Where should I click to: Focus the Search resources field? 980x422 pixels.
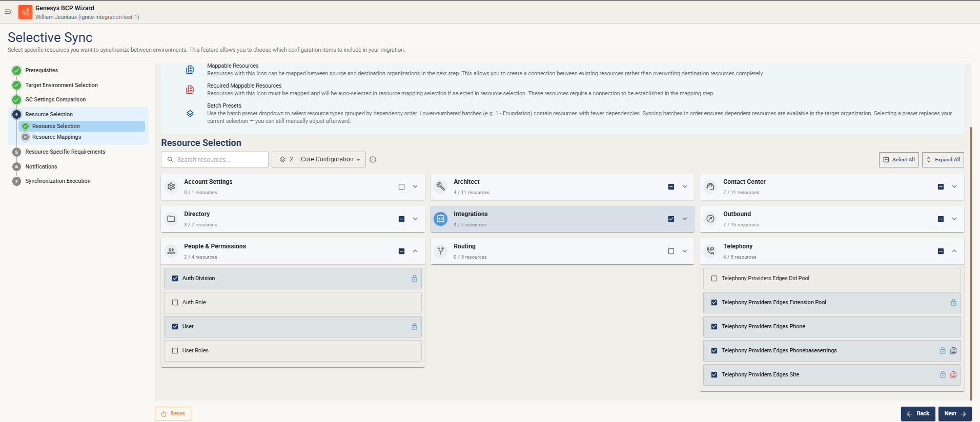[215, 160]
